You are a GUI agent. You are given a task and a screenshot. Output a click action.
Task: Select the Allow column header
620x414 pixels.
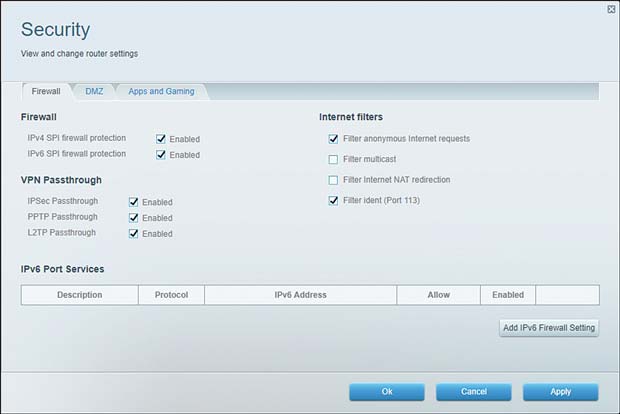point(439,295)
